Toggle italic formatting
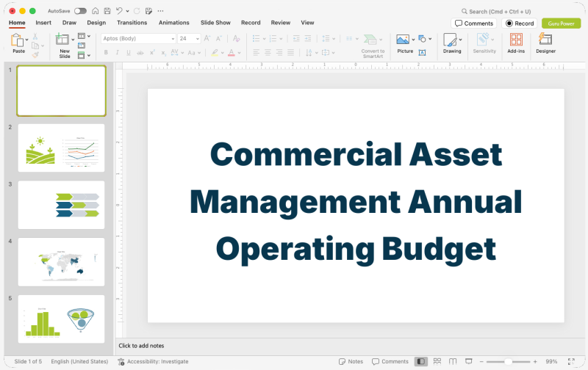588x370 pixels. click(118, 53)
